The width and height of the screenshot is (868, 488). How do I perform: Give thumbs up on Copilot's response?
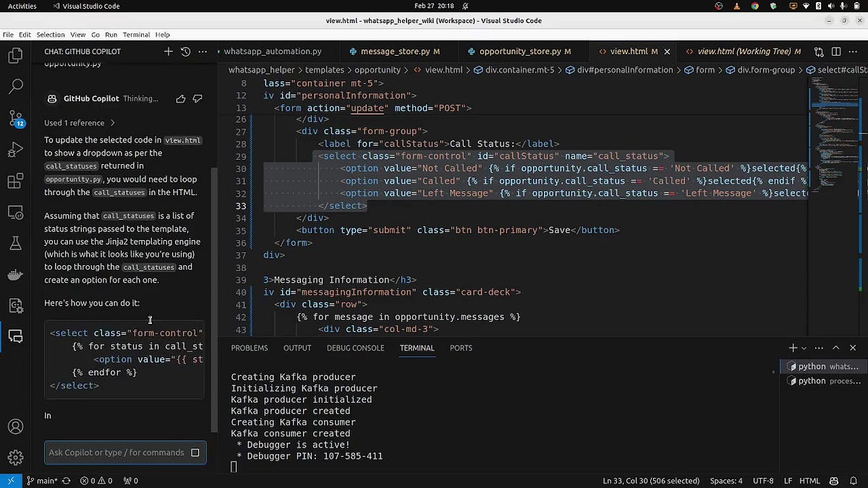[x=181, y=99]
